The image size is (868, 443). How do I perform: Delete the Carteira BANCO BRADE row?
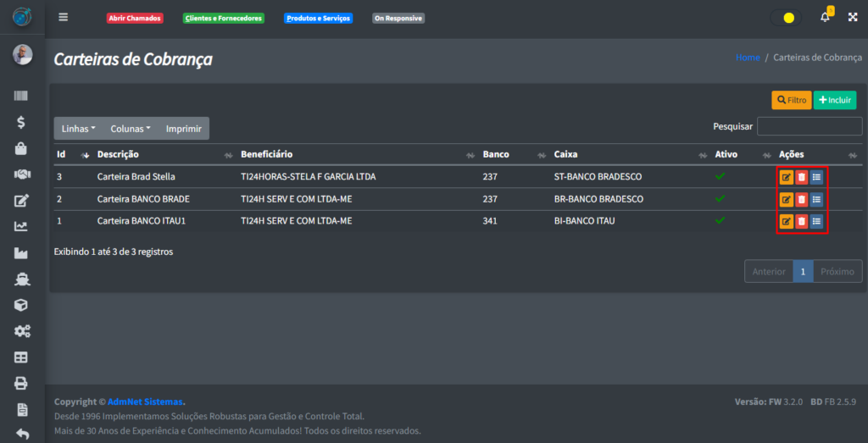801,199
